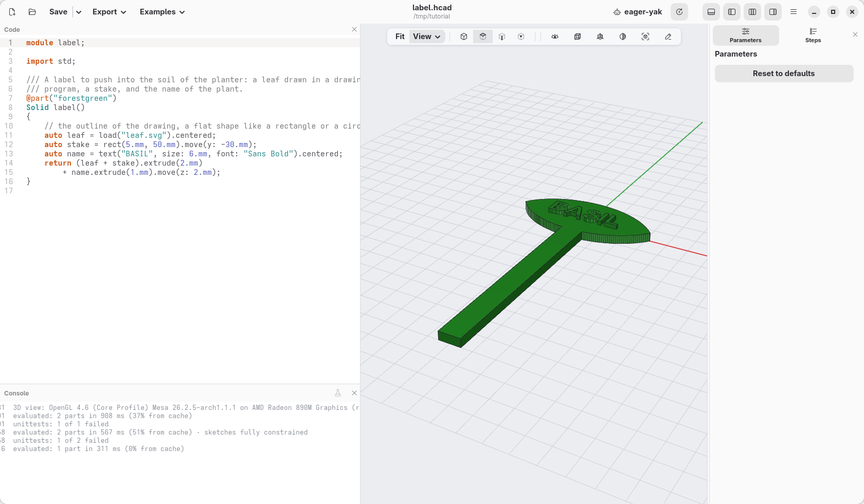Open the Examples menu
864x504 pixels.
click(163, 12)
